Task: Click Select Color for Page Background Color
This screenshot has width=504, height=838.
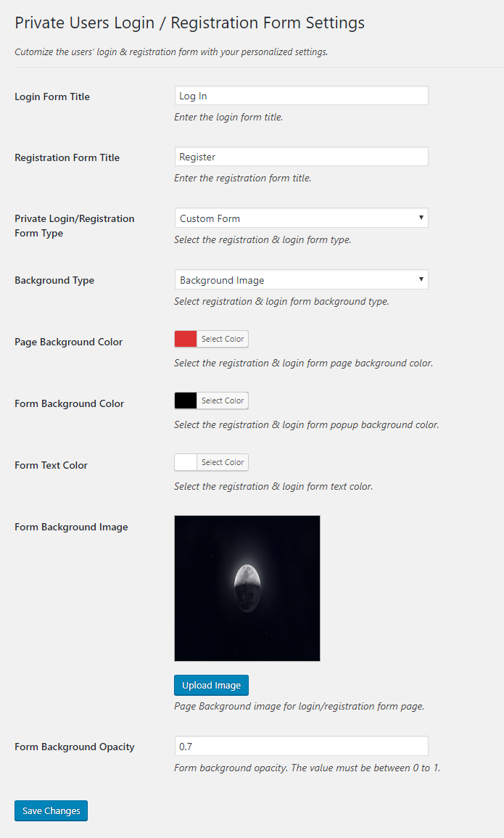Action: pos(223,339)
